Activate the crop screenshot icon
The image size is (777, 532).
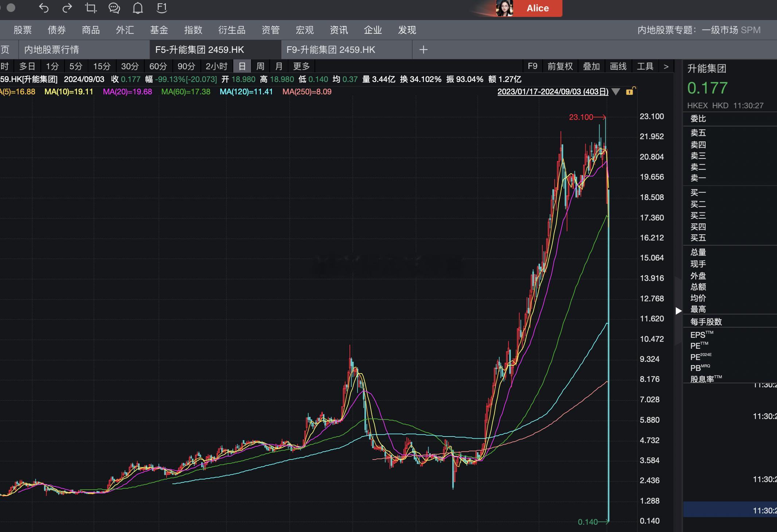pos(91,8)
